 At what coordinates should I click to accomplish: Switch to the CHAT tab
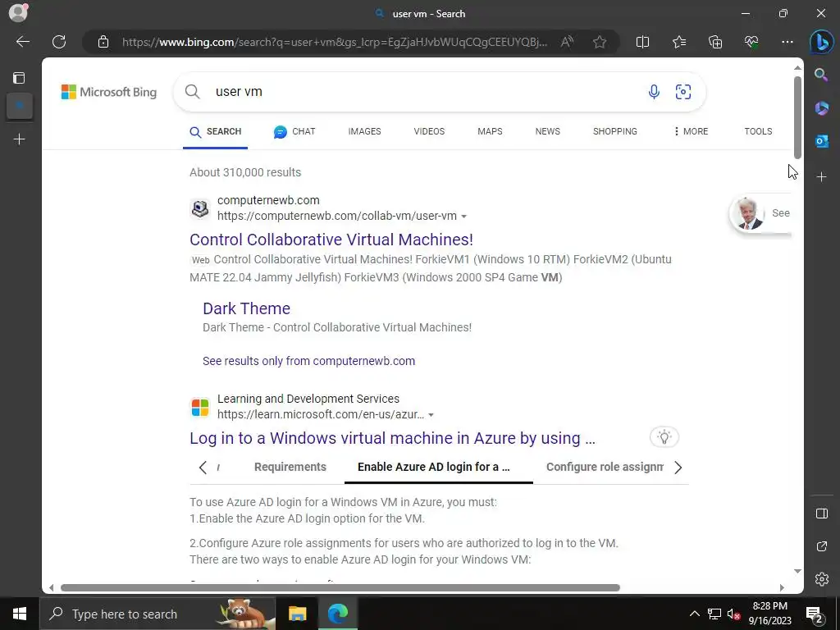pos(294,131)
